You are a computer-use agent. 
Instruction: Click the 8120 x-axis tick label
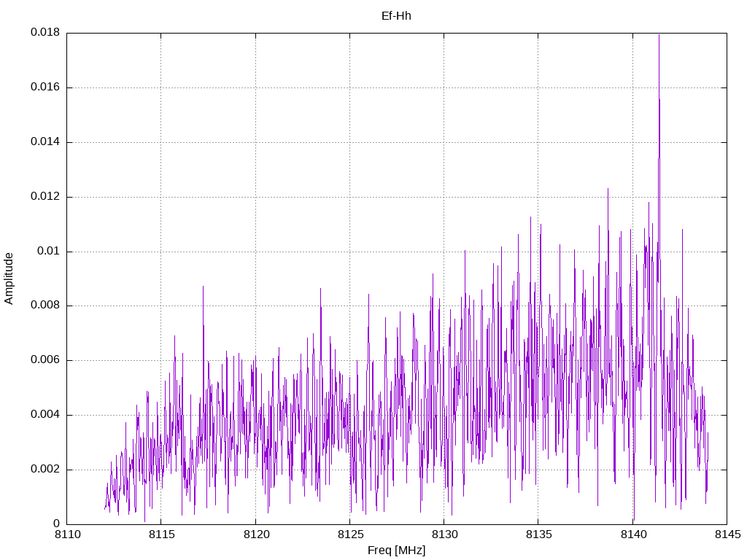click(x=256, y=534)
